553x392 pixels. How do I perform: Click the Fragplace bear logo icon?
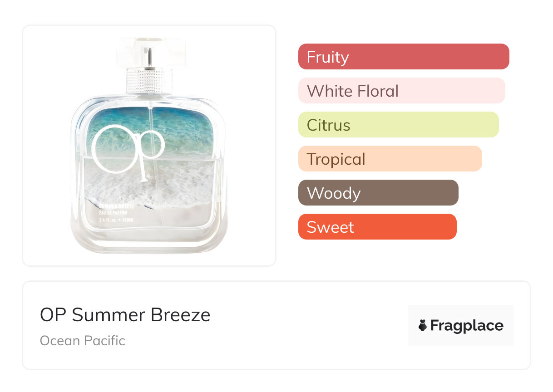423,326
